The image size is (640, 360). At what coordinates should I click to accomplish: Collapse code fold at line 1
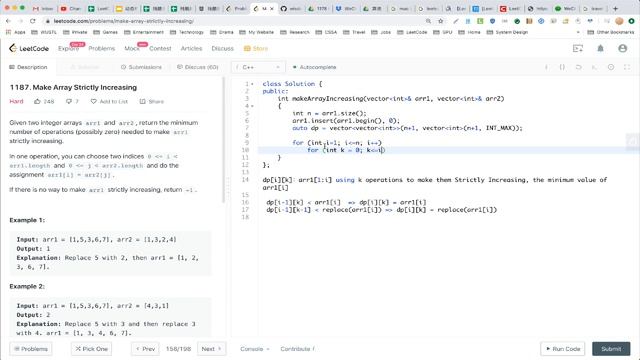252,84
